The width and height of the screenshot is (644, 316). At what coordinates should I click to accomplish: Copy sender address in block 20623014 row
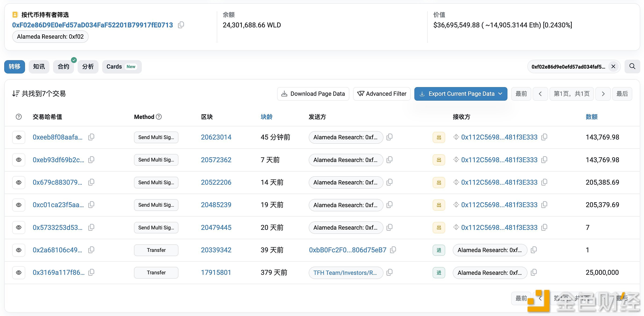(390, 137)
